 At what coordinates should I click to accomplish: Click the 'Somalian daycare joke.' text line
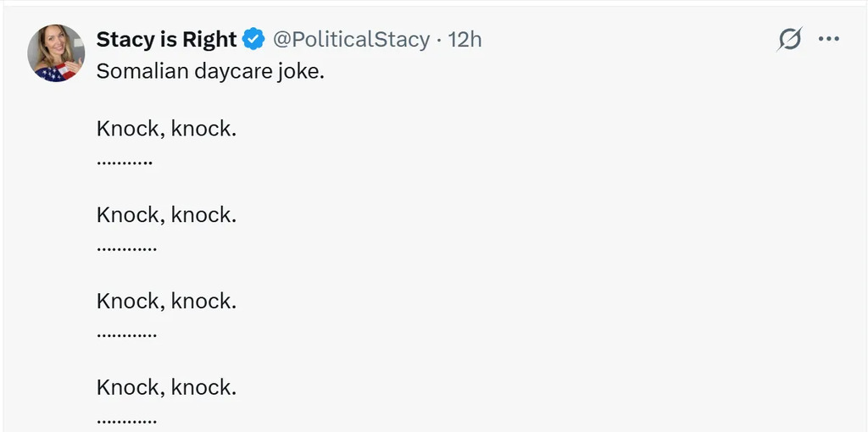coord(210,70)
